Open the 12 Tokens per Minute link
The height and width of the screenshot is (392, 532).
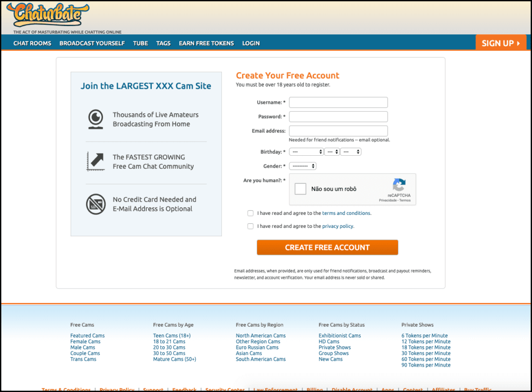click(426, 342)
